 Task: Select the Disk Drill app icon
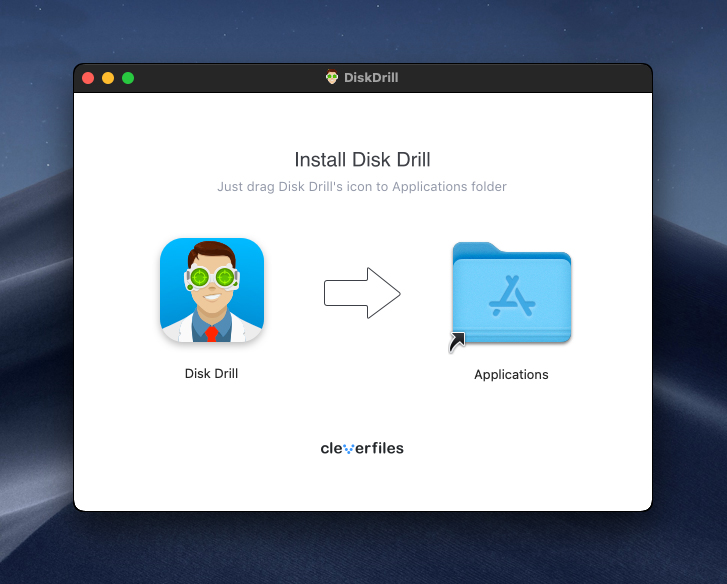pos(212,290)
